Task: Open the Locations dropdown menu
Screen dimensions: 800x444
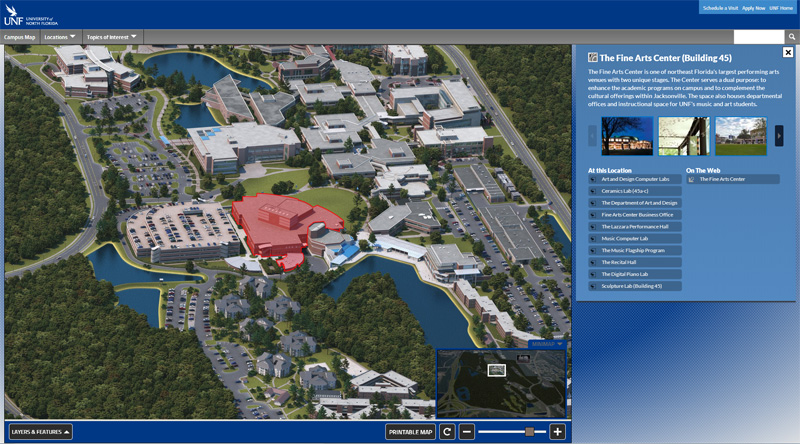Action: pyautogui.click(x=60, y=37)
